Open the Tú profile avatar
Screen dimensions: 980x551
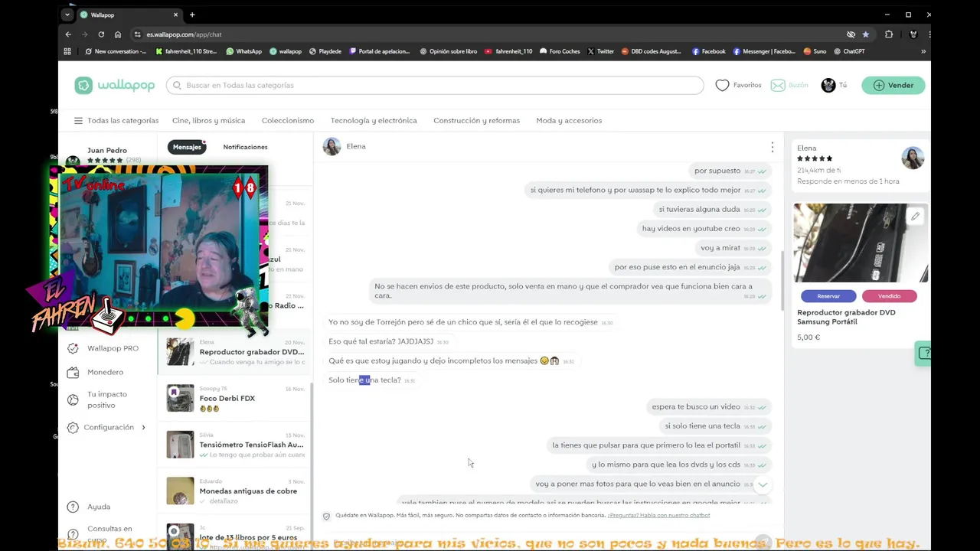[828, 85]
